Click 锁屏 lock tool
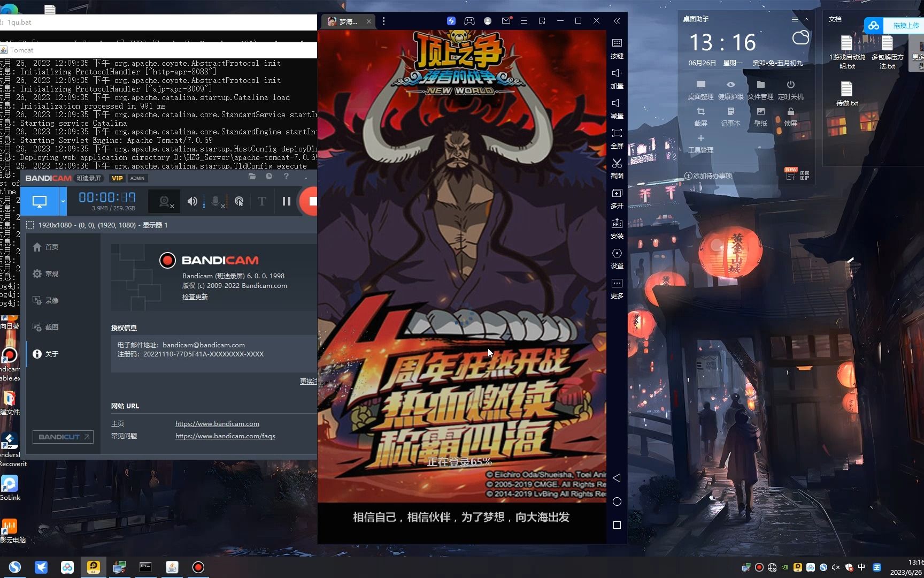Screen dimensions: 924x578 (790, 117)
